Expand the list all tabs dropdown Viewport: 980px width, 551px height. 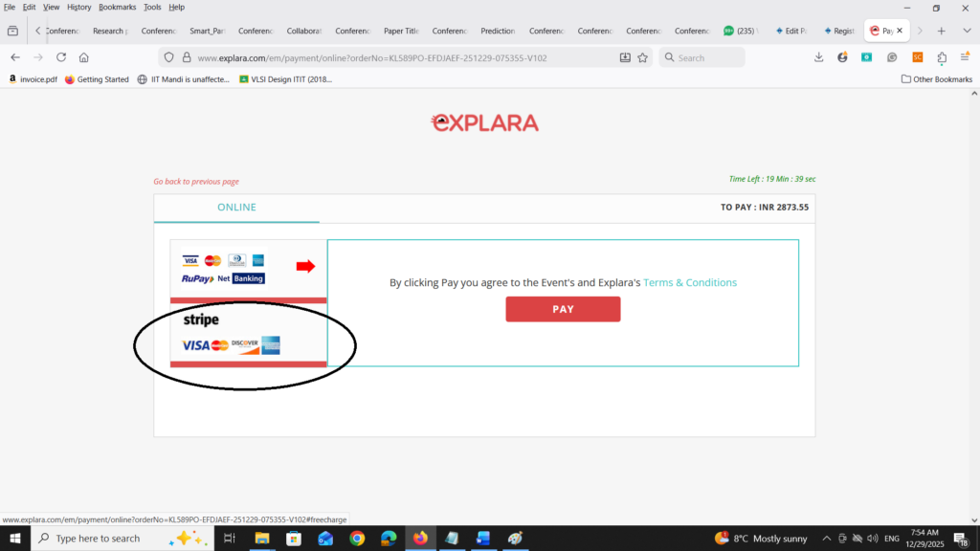pos(965,31)
